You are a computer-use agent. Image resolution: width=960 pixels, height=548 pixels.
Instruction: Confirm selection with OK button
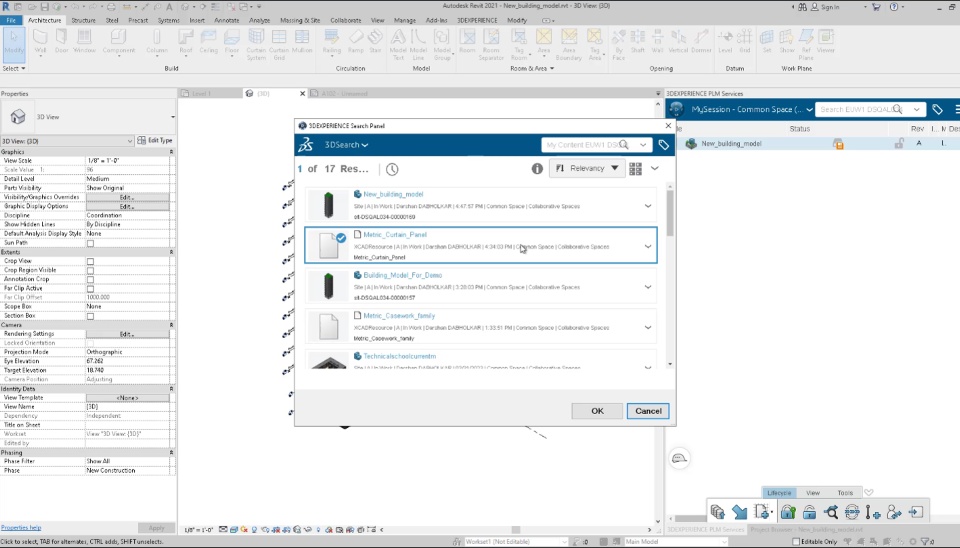(597, 411)
